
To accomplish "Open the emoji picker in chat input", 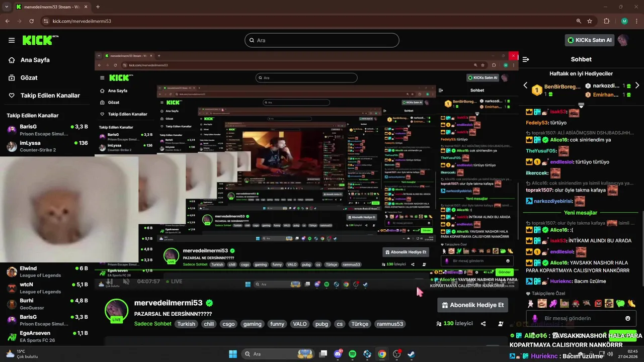I will (627, 318).
